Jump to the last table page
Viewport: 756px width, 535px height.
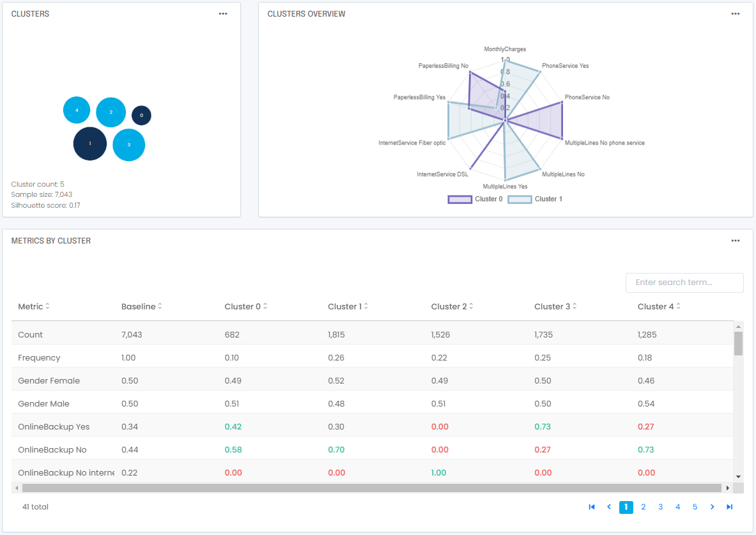pyautogui.click(x=729, y=507)
